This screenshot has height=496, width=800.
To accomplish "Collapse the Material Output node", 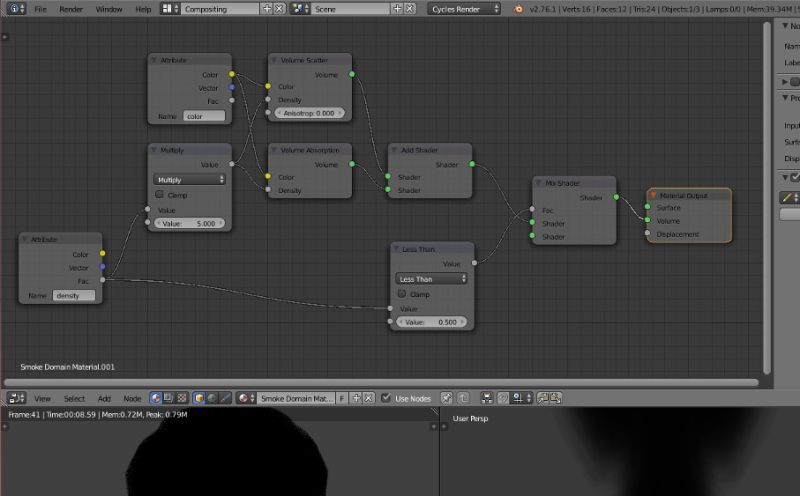I will 653,195.
